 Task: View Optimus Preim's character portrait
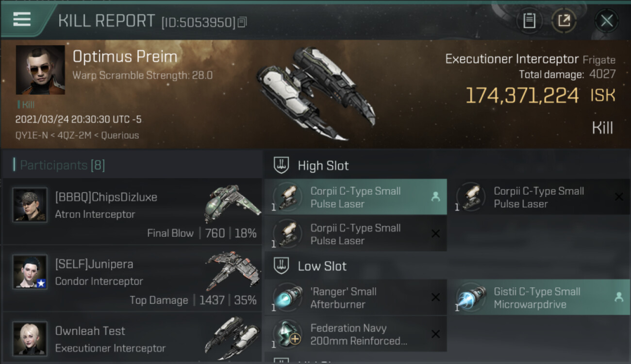pyautogui.click(x=40, y=70)
